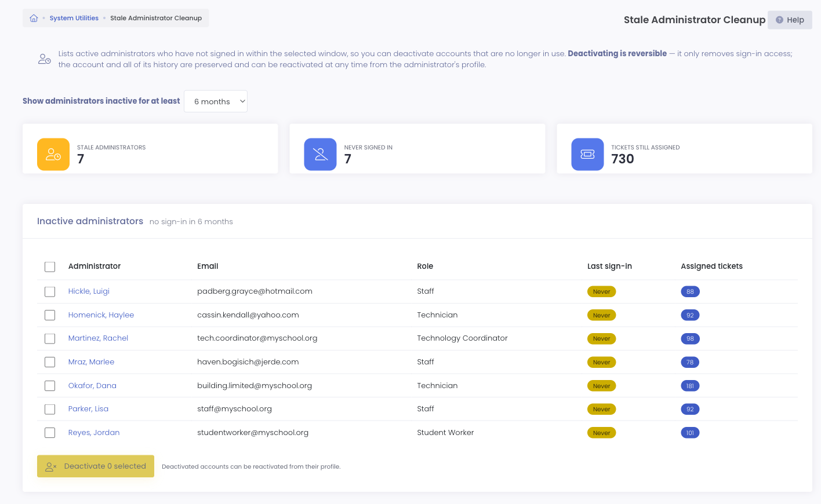Click the Last sign-in column header
This screenshot has width=821, height=504.
coord(609,266)
